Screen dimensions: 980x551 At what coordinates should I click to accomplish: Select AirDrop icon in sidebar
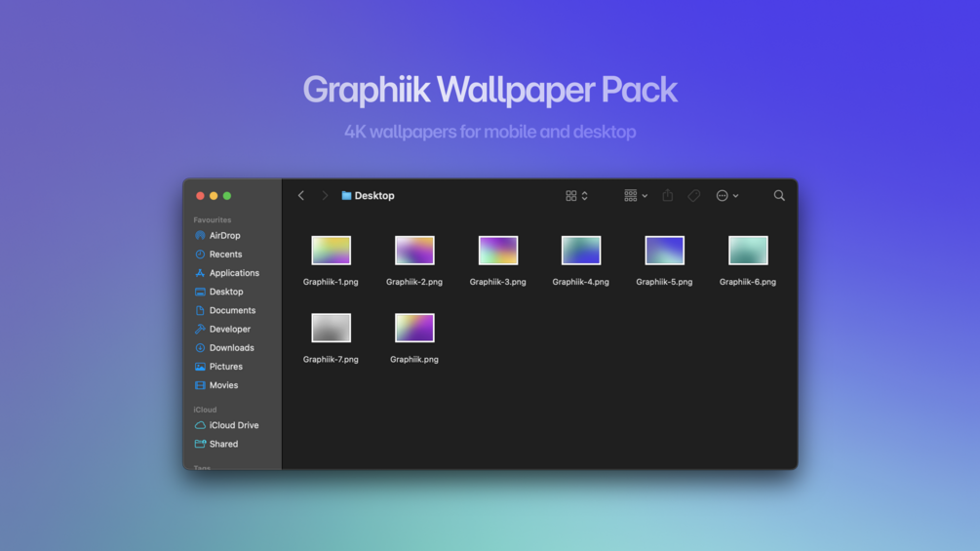pyautogui.click(x=200, y=236)
